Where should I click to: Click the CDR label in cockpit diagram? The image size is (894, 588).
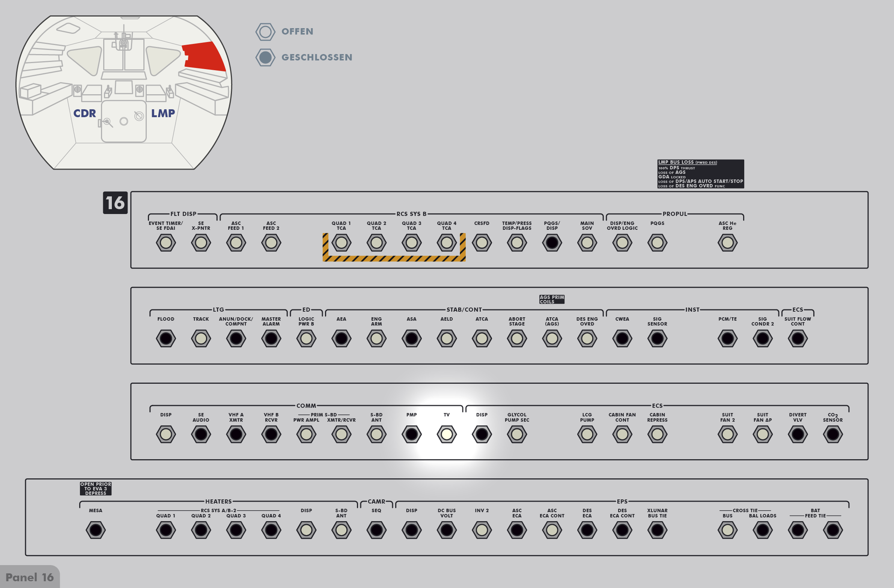[x=84, y=113]
